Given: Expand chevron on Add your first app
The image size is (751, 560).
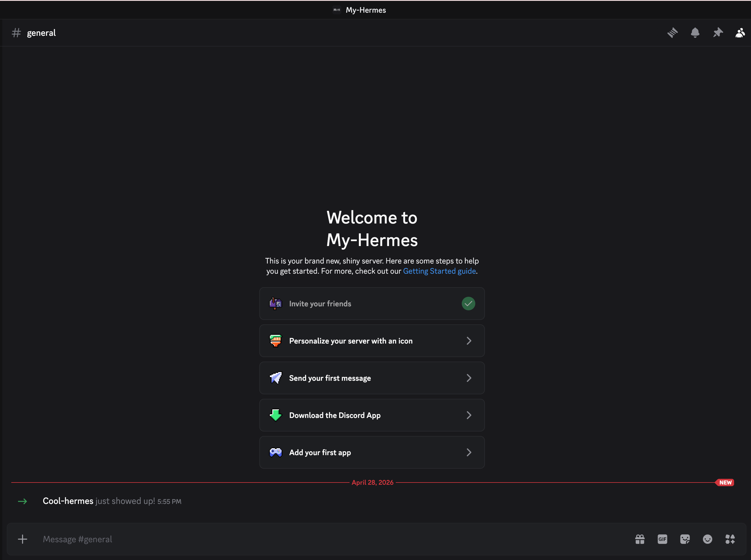Looking at the screenshot, I should click(469, 452).
